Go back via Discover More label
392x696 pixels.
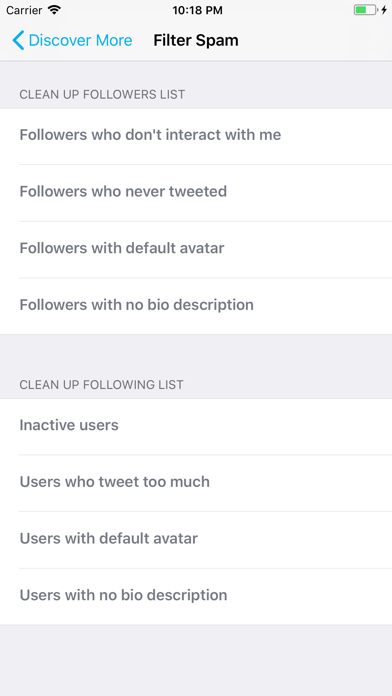pos(80,40)
